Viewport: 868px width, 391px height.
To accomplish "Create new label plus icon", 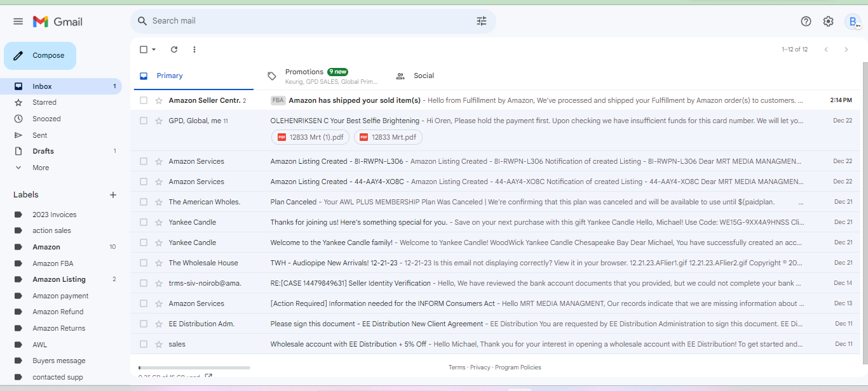I will (113, 195).
